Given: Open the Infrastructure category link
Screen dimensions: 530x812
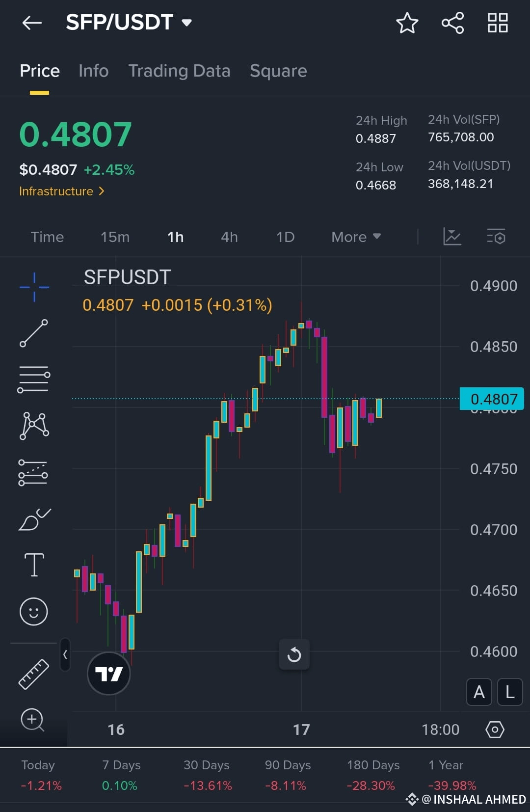Looking at the screenshot, I should [x=61, y=191].
